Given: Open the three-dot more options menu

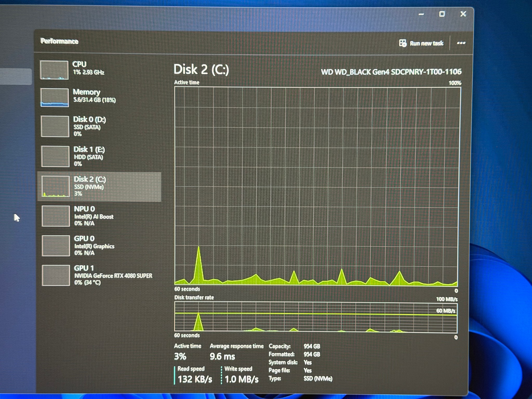Looking at the screenshot, I should coord(461,43).
